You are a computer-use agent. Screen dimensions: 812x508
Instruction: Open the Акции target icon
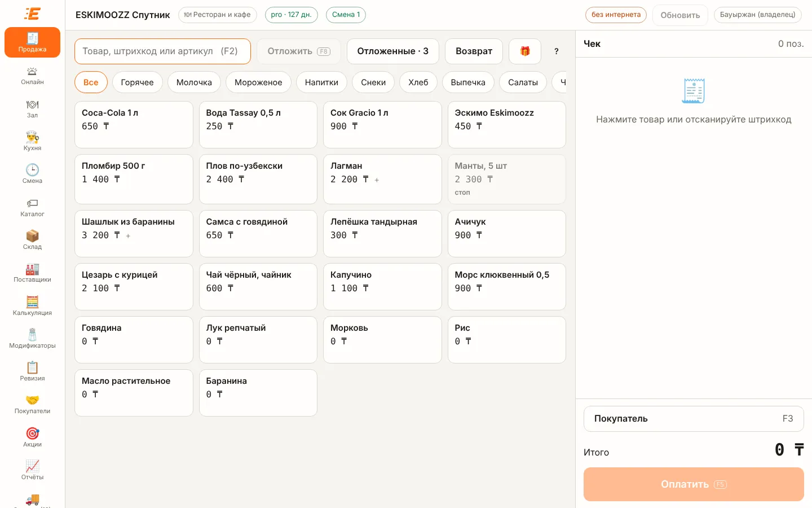click(32, 433)
